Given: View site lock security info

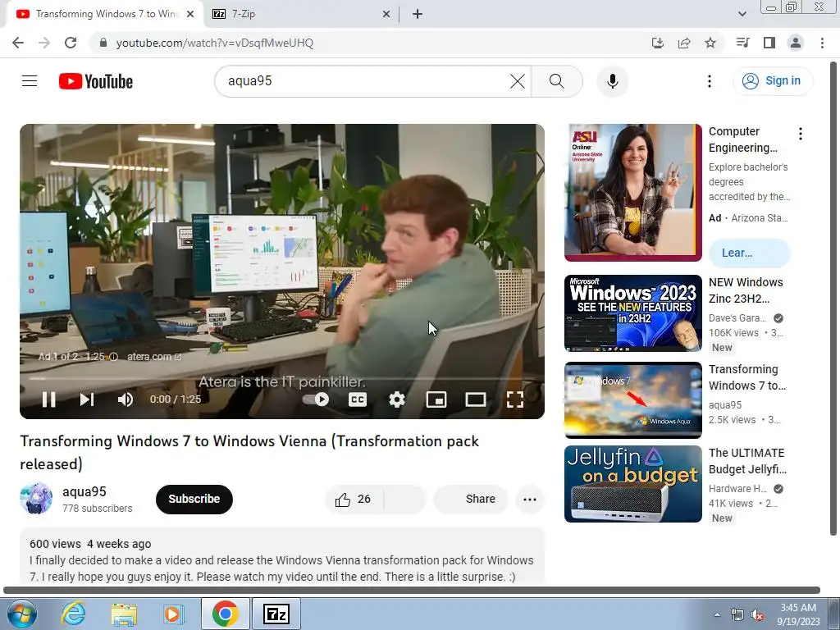Looking at the screenshot, I should pos(103,43).
